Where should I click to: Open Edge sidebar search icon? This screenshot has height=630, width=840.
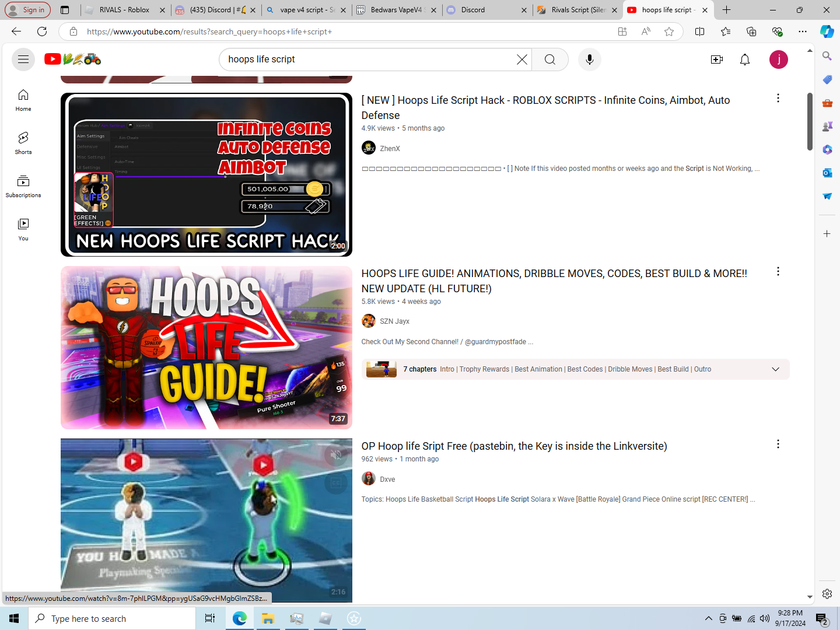pos(827,56)
